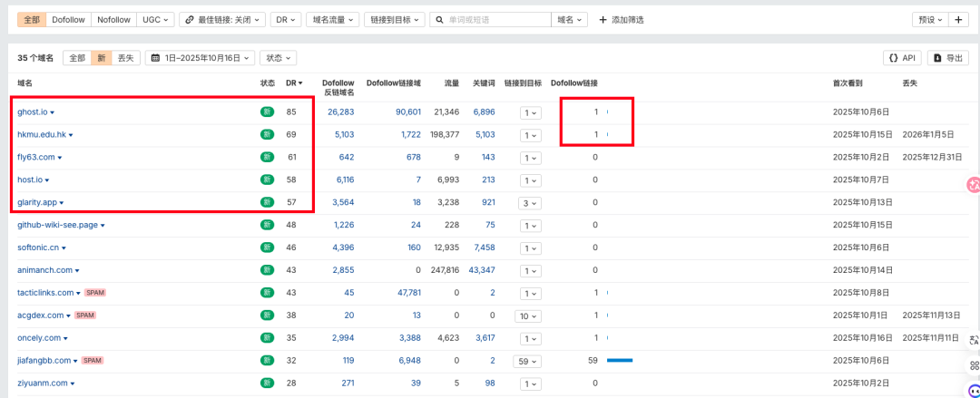
Task: Click the SPAM tag next to jiafangbb.com
Action: pos(92,361)
